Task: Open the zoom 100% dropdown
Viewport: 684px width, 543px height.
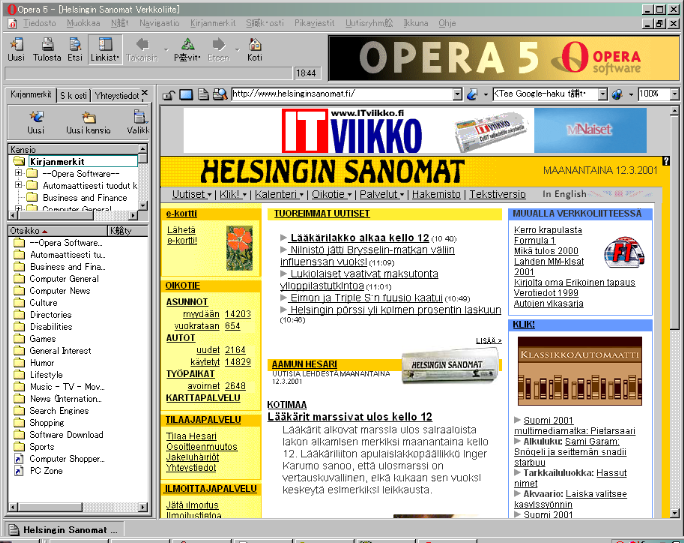Action: (674, 94)
